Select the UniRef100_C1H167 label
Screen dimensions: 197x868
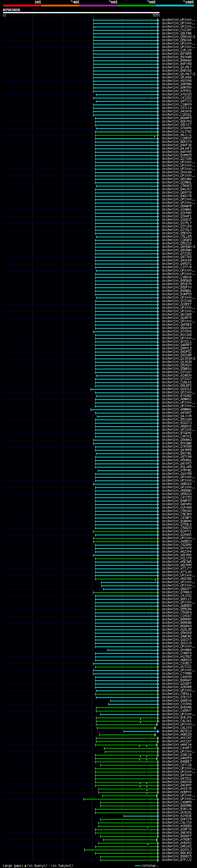tap(177, 616)
